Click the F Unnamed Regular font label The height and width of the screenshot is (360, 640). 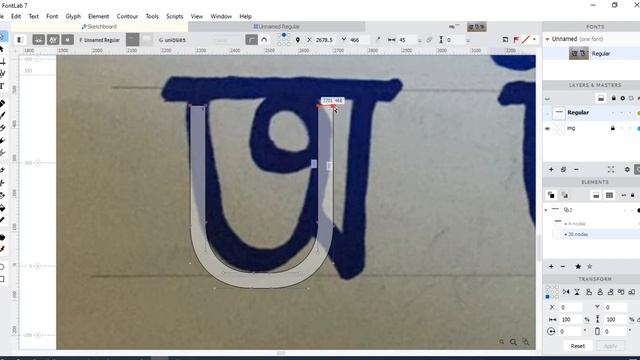click(x=100, y=40)
